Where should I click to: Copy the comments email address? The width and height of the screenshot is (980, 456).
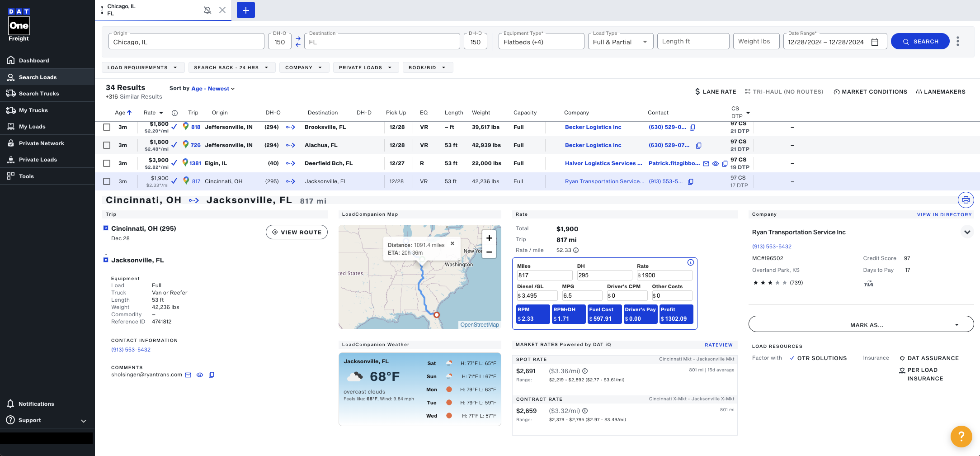pos(211,375)
